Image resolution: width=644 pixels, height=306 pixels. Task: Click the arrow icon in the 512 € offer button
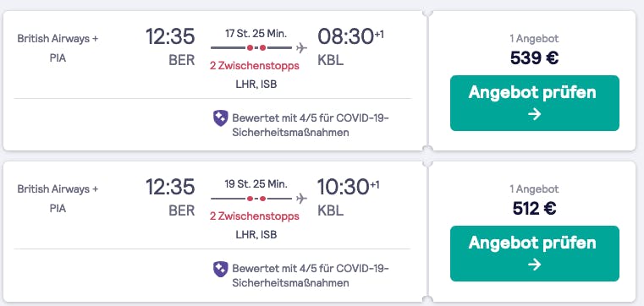(x=534, y=265)
